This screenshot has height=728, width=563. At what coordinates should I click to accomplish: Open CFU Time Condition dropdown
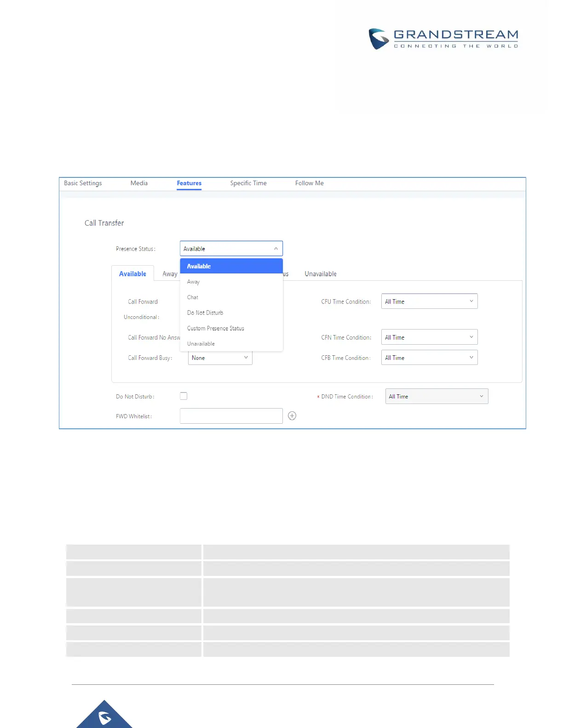click(430, 301)
